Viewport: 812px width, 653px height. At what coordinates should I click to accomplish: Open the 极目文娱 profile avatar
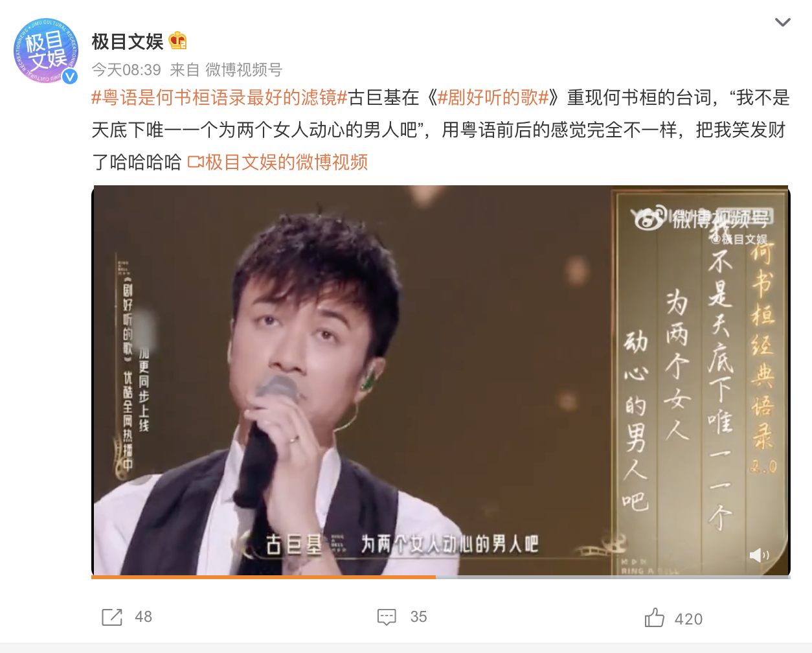(46, 51)
